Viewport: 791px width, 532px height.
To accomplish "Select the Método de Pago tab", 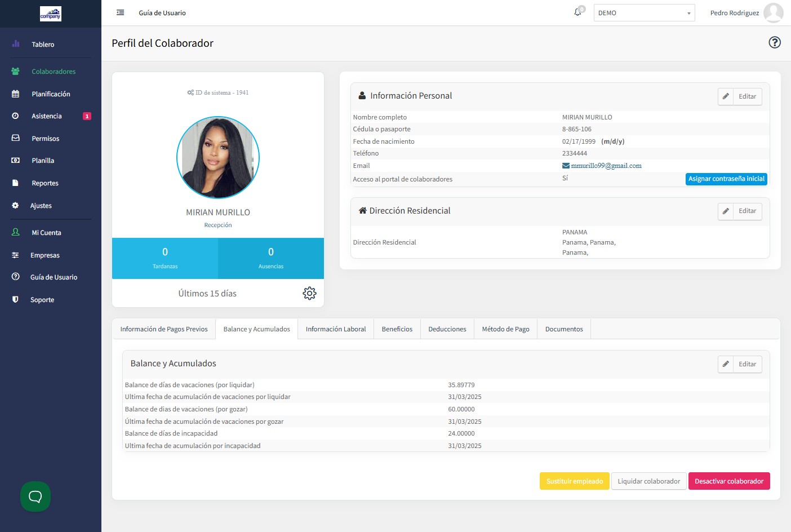I will pyautogui.click(x=505, y=329).
